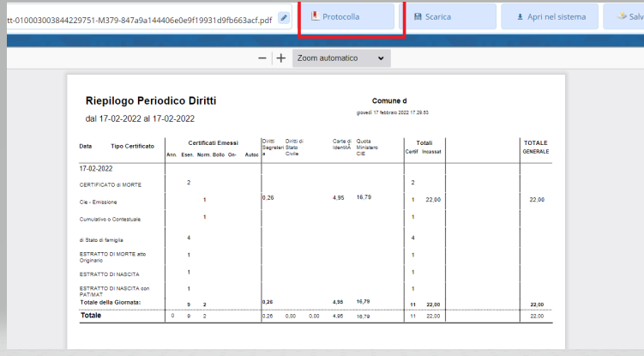Click the partially visible Salva button icon
This screenshot has height=356, width=644.
pyautogui.click(x=635, y=16)
